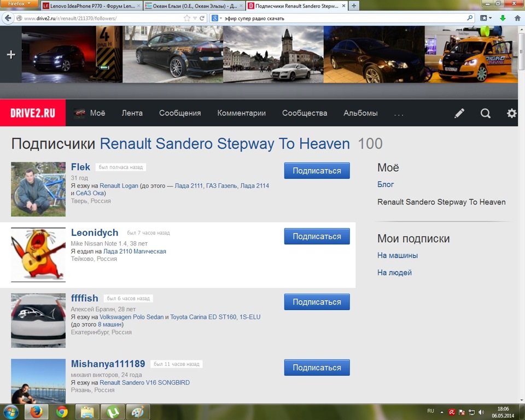
Task: Open Firefox taskbar icon
Action: click(x=37, y=412)
